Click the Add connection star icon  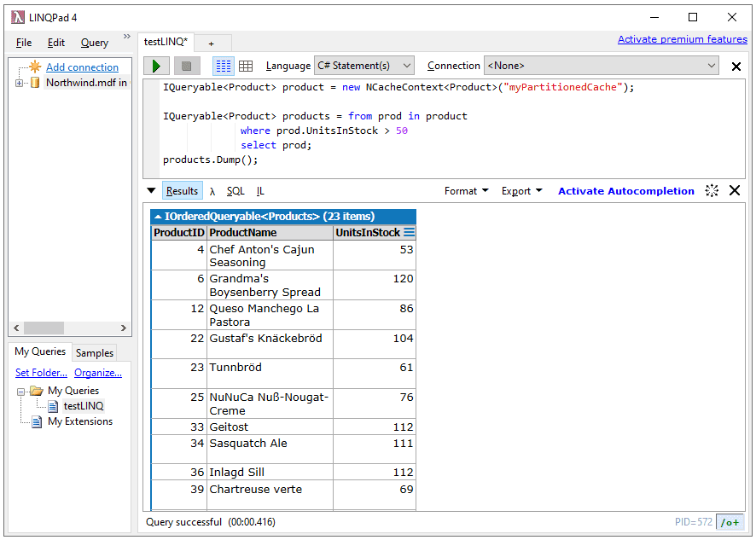point(35,67)
